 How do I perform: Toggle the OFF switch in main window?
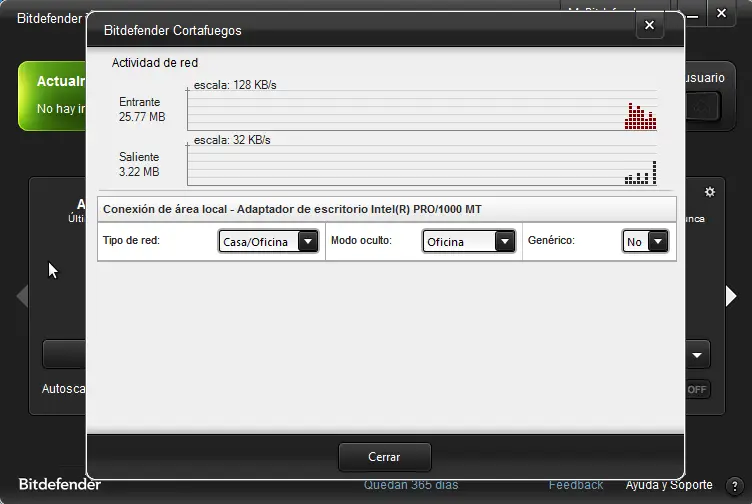pyautogui.click(x=697, y=389)
